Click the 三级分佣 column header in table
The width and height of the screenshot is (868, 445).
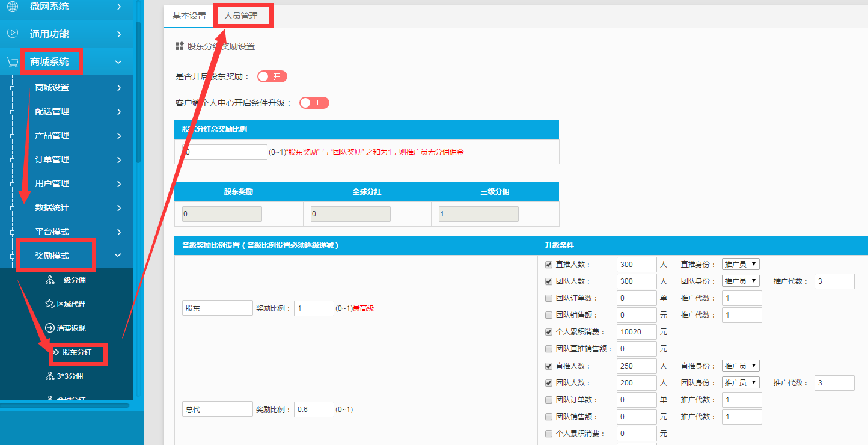(495, 192)
